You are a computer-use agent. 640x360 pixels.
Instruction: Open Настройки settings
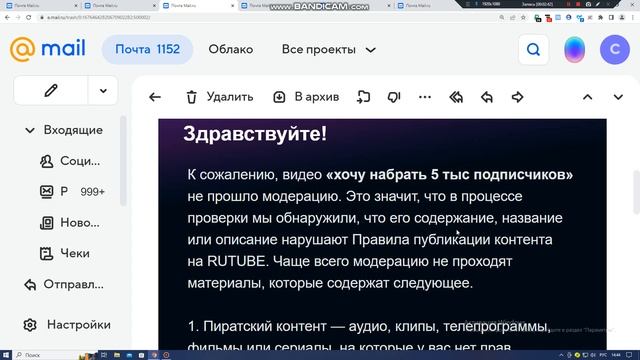tap(67, 325)
